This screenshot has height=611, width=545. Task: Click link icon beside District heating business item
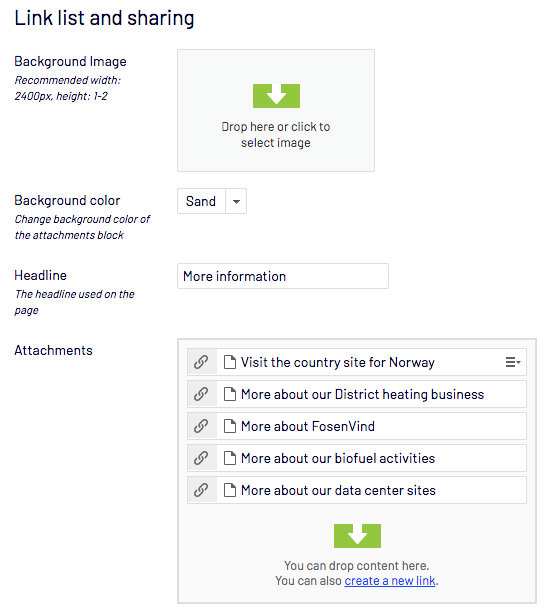coord(201,394)
